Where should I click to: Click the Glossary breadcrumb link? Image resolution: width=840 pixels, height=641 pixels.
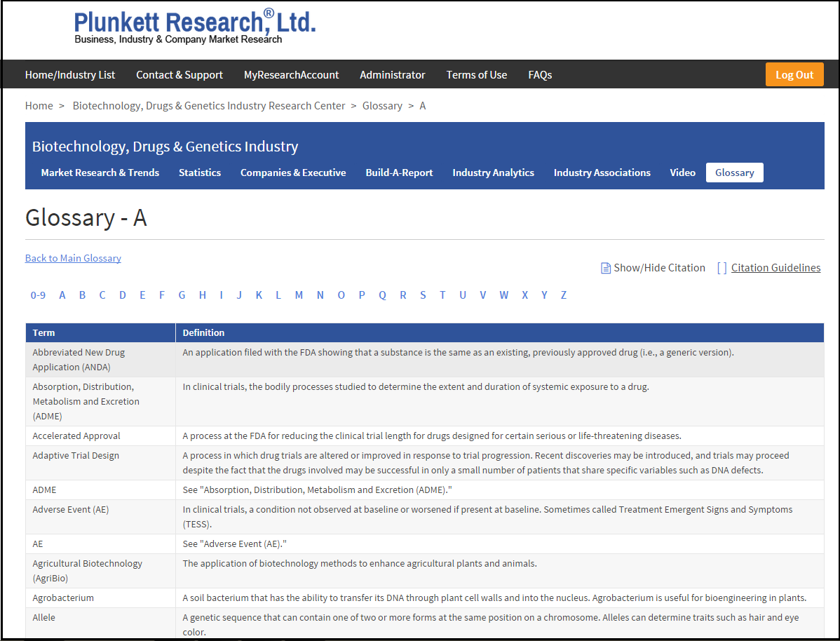pyautogui.click(x=382, y=106)
